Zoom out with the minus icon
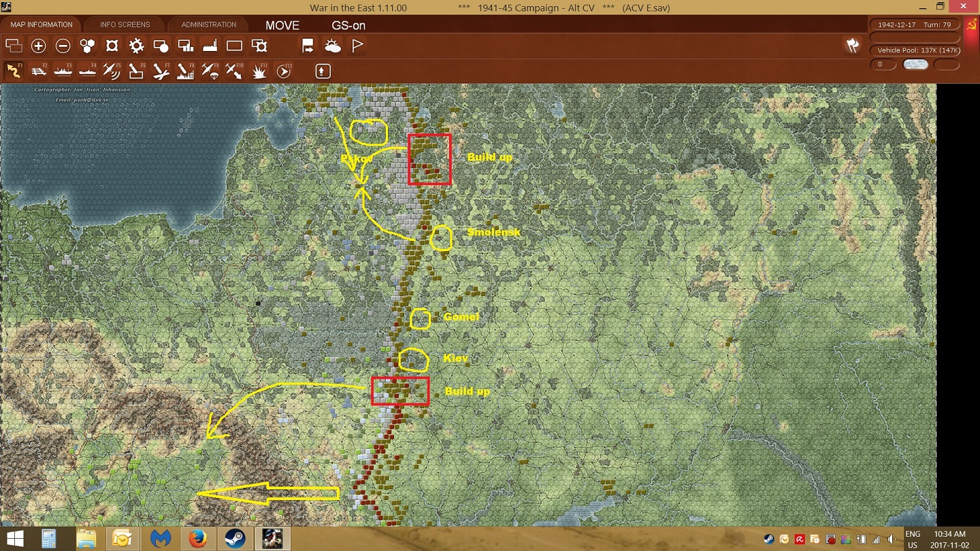The height and width of the screenshot is (551, 980). click(63, 46)
